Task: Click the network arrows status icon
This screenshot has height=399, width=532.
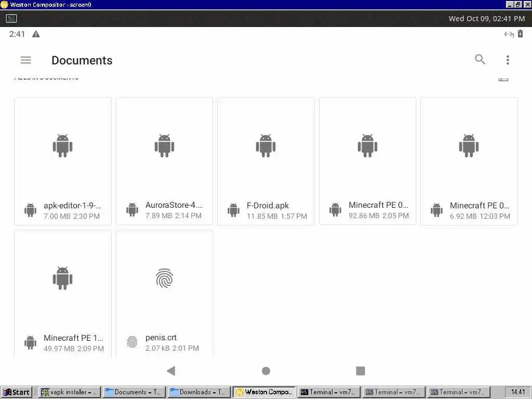Action: (x=509, y=34)
